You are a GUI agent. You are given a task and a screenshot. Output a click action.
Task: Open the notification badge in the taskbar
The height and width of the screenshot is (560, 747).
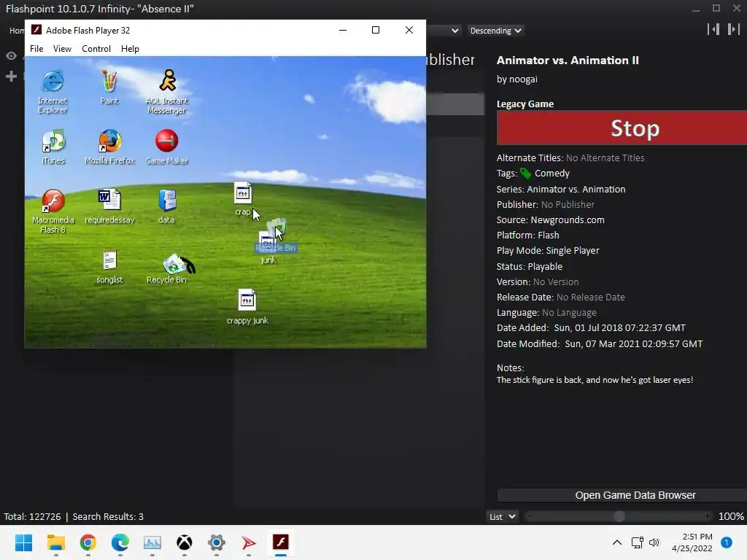pos(727,542)
